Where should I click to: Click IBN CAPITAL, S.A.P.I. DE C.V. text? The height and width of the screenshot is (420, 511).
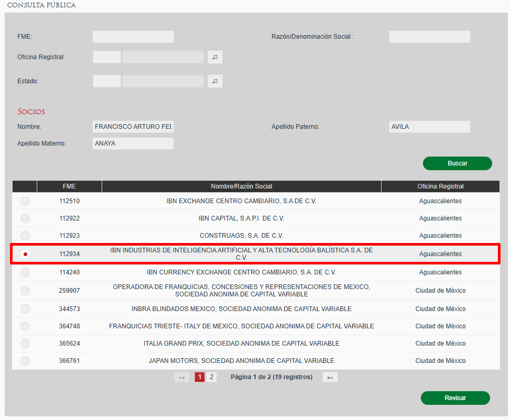point(242,218)
